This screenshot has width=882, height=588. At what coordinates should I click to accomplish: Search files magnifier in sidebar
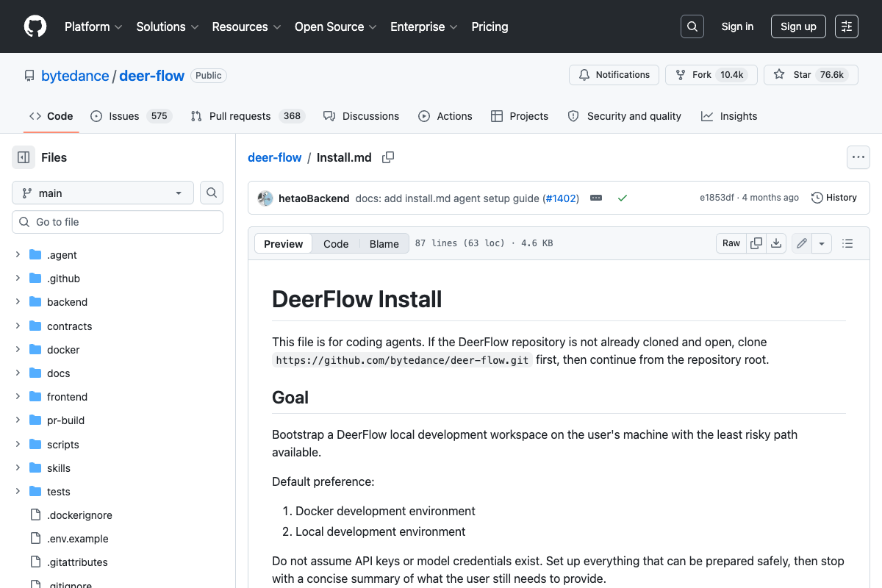[212, 193]
